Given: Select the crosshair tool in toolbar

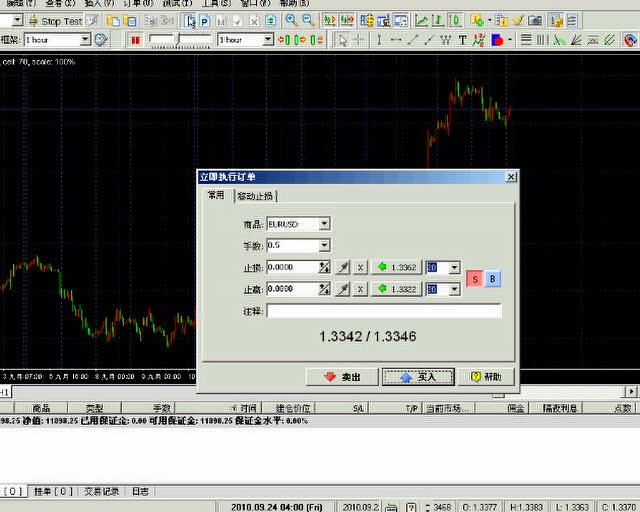Looking at the screenshot, I should [x=359, y=39].
